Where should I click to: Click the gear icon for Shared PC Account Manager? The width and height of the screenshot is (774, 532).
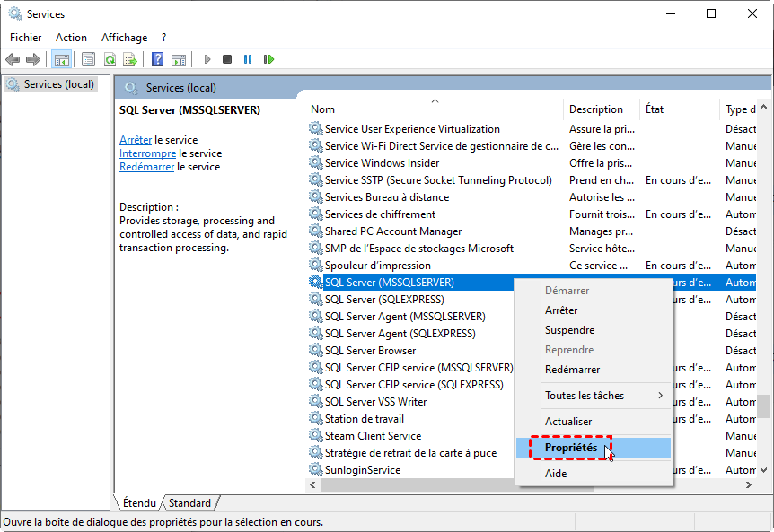coord(315,231)
